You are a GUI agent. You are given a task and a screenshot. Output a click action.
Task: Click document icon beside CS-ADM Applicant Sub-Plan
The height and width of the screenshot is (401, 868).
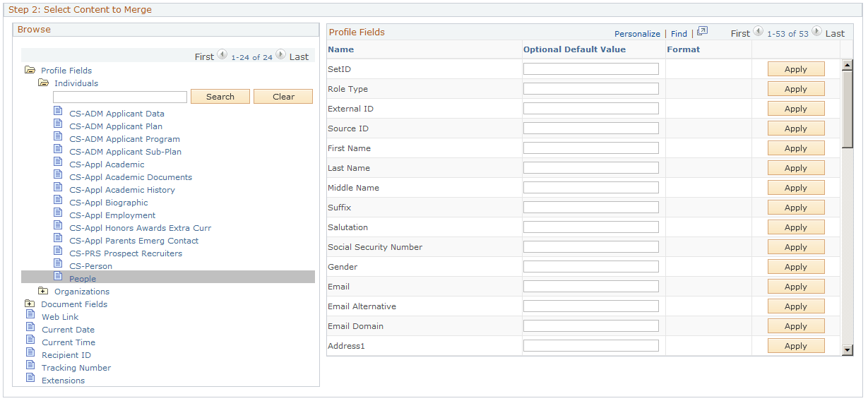(59, 150)
